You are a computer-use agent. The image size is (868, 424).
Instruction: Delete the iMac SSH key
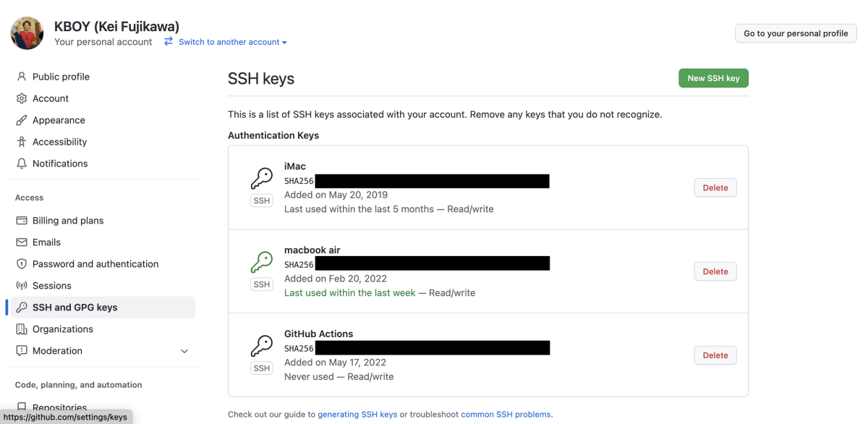coord(715,187)
